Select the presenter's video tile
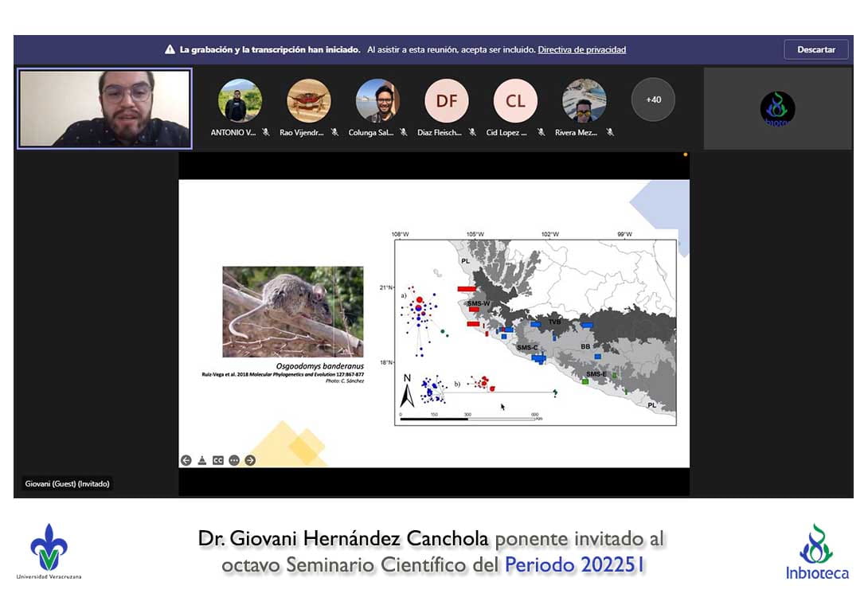 [104, 108]
